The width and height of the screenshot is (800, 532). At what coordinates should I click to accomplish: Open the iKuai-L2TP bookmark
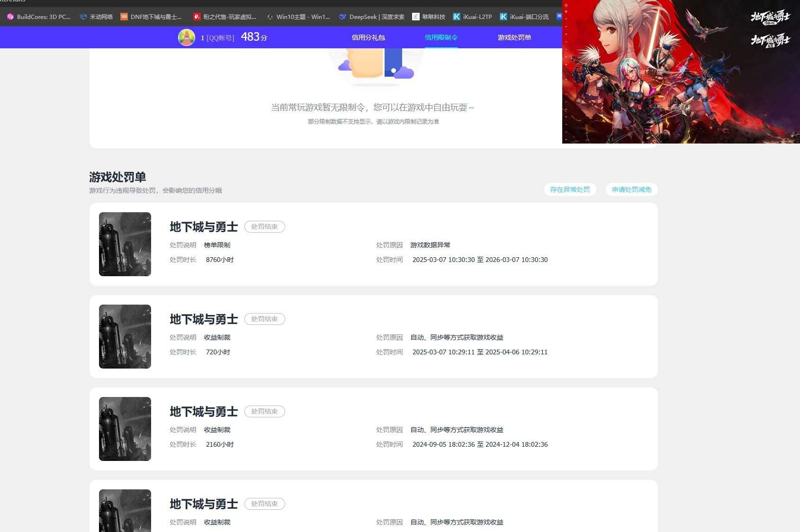click(472, 17)
